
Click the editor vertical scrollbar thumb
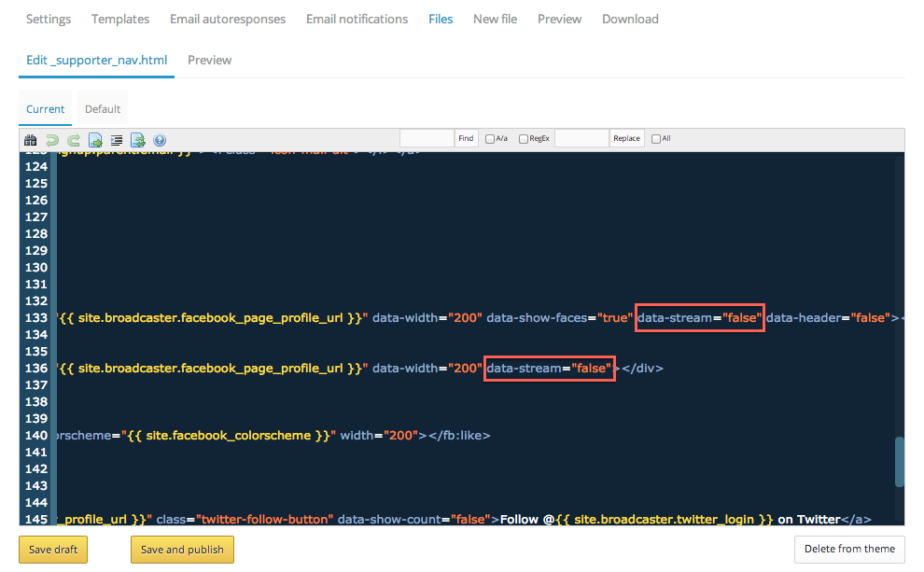pyautogui.click(x=900, y=462)
